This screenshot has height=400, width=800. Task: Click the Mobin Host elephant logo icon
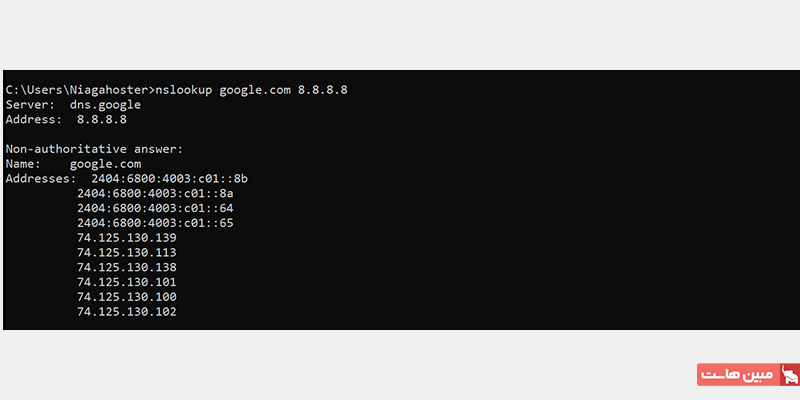(x=791, y=374)
